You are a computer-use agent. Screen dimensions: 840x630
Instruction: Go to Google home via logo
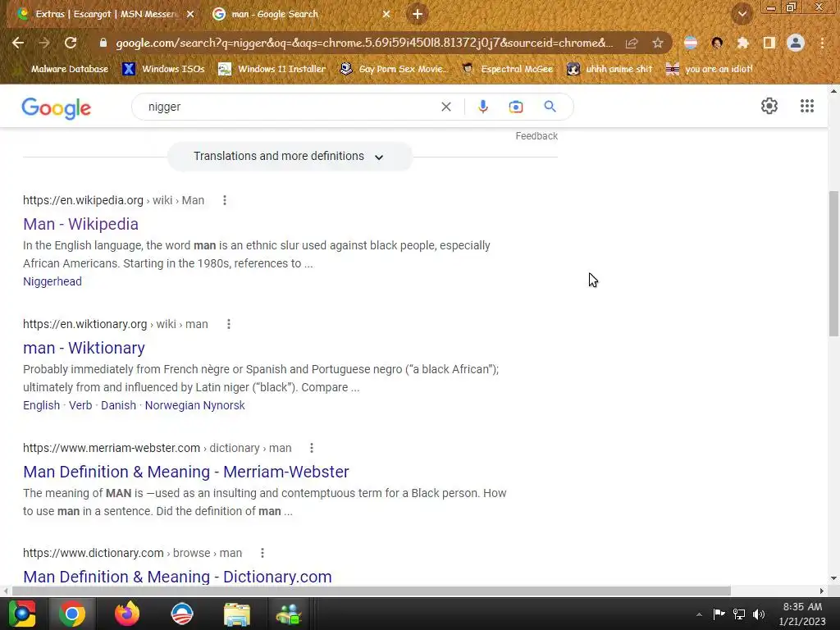pyautogui.click(x=57, y=108)
